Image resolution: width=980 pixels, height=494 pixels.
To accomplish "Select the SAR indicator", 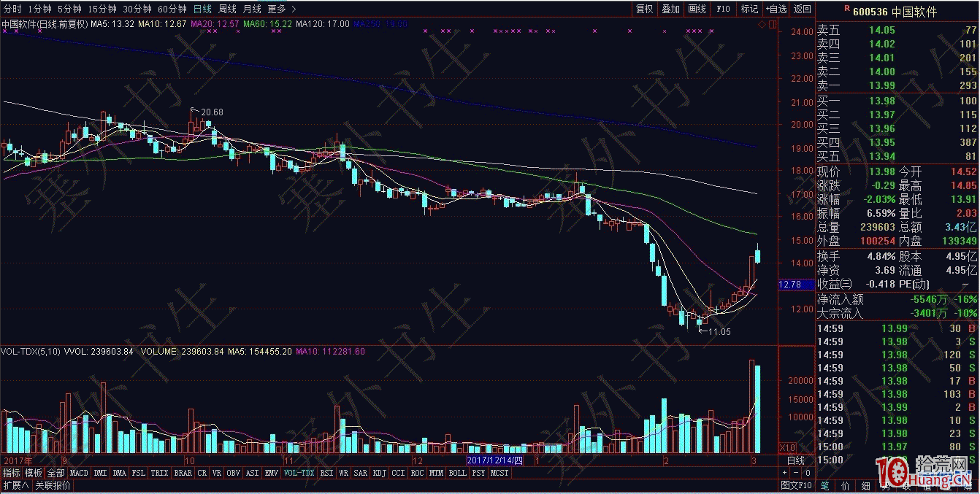I will click(361, 473).
